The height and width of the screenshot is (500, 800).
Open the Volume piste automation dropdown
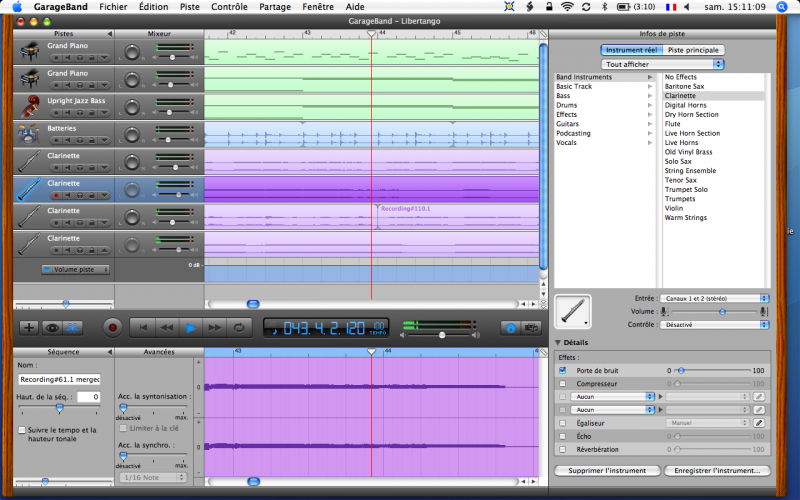pos(76,269)
